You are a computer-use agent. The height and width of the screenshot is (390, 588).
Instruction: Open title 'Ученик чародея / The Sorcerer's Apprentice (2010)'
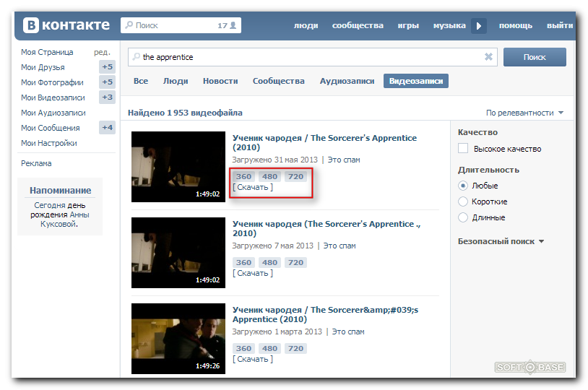pyautogui.click(x=324, y=142)
